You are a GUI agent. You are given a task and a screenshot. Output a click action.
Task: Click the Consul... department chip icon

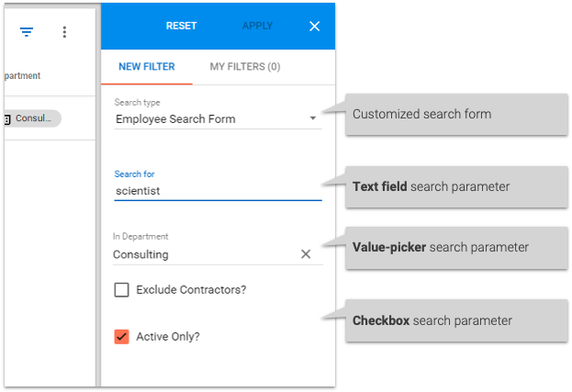tap(7, 118)
